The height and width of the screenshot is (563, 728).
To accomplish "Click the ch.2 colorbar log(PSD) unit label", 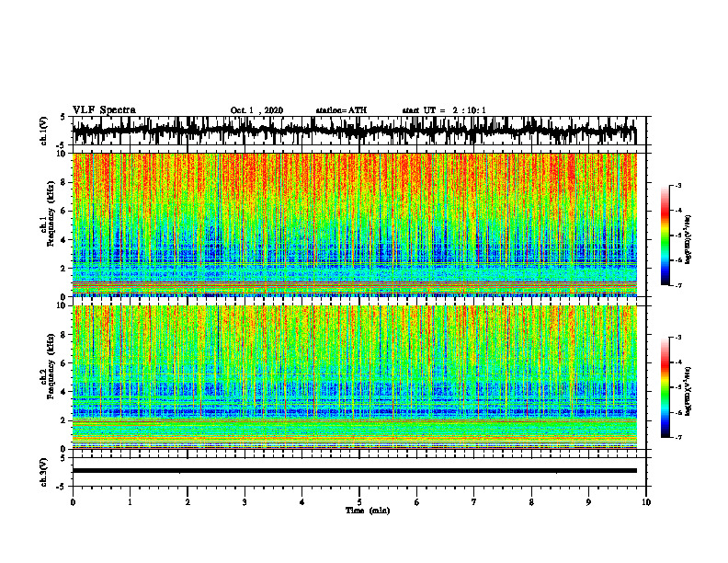I will [688, 392].
